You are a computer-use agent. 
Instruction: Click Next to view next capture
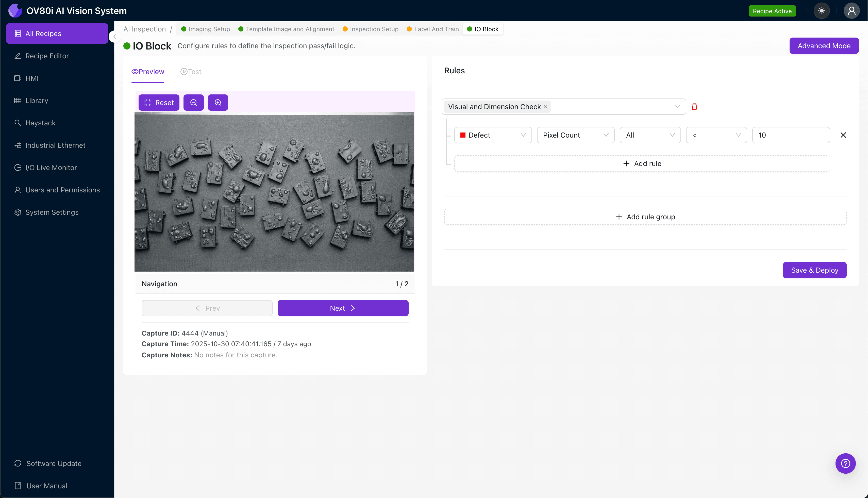pyautogui.click(x=343, y=308)
